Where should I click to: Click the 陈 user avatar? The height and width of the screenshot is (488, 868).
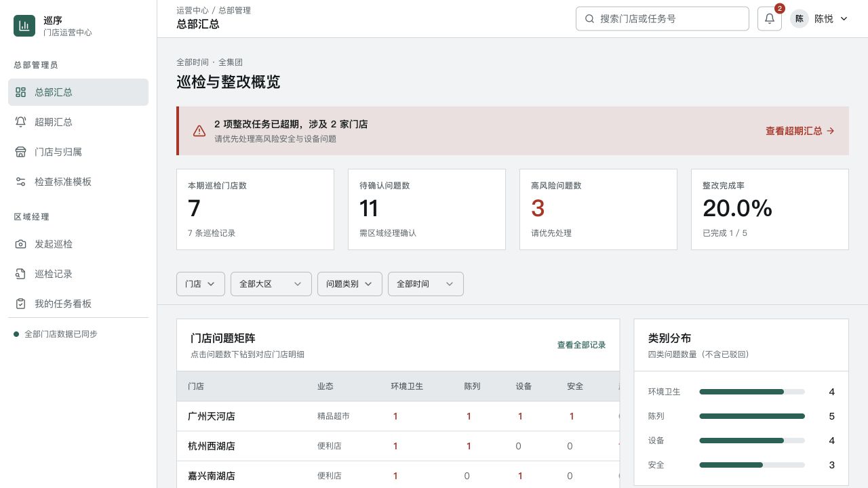[x=800, y=19]
